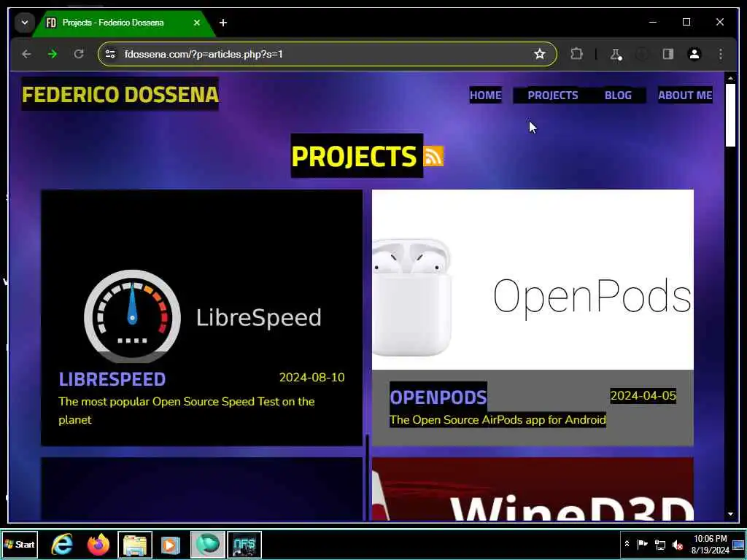Launch Firefox from the taskbar
Viewport: 747px width, 560px height.
pos(98,544)
